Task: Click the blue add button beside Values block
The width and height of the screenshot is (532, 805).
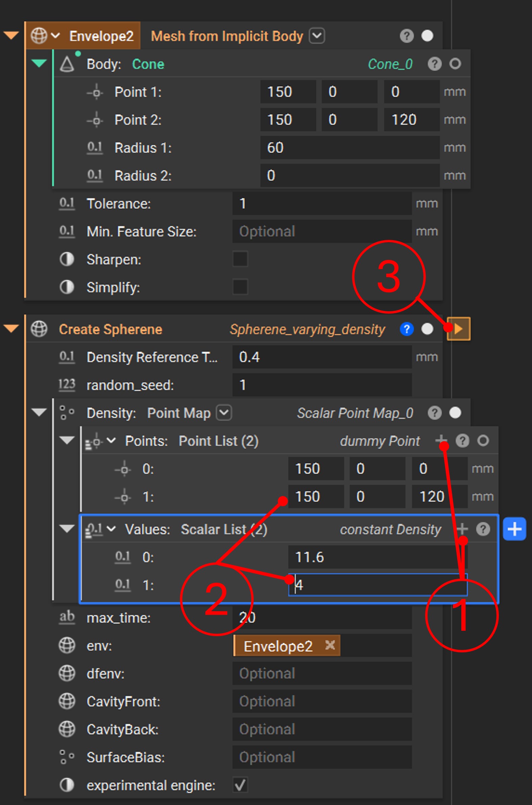Action: point(514,529)
